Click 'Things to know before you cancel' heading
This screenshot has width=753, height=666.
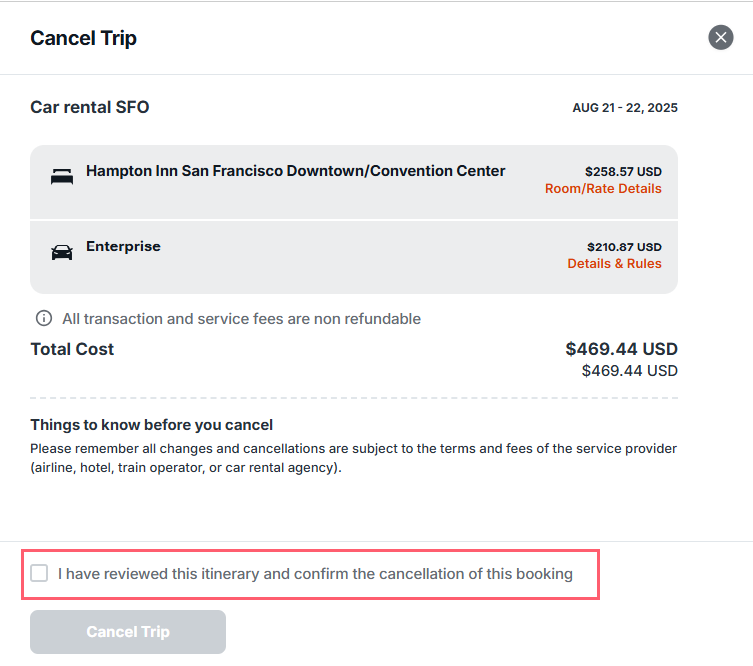(x=151, y=425)
